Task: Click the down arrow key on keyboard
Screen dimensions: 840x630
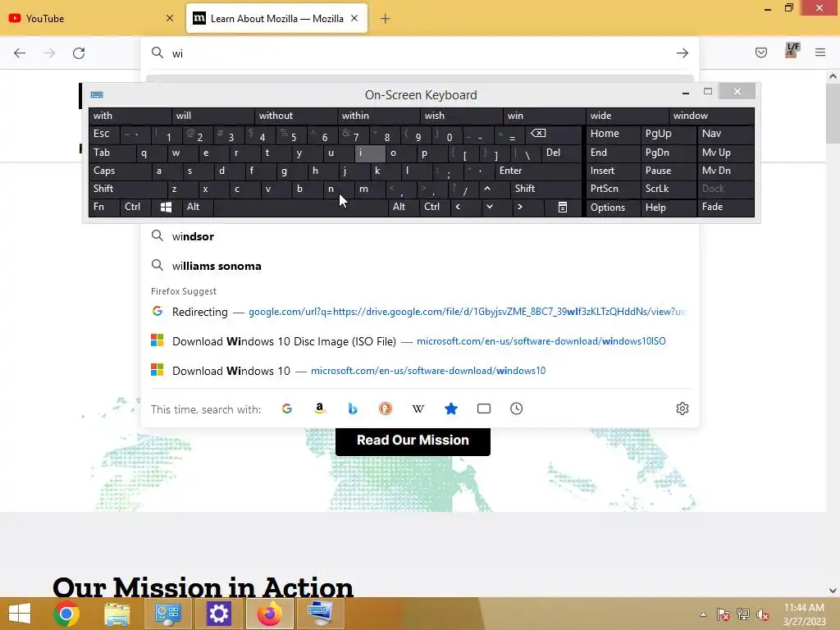Action: 489,207
